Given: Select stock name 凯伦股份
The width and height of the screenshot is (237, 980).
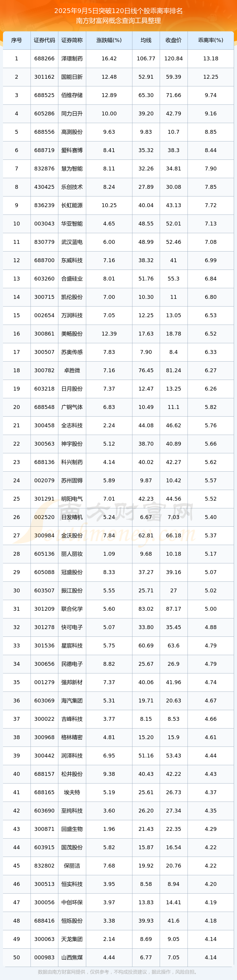Looking at the screenshot, I should (x=72, y=297).
